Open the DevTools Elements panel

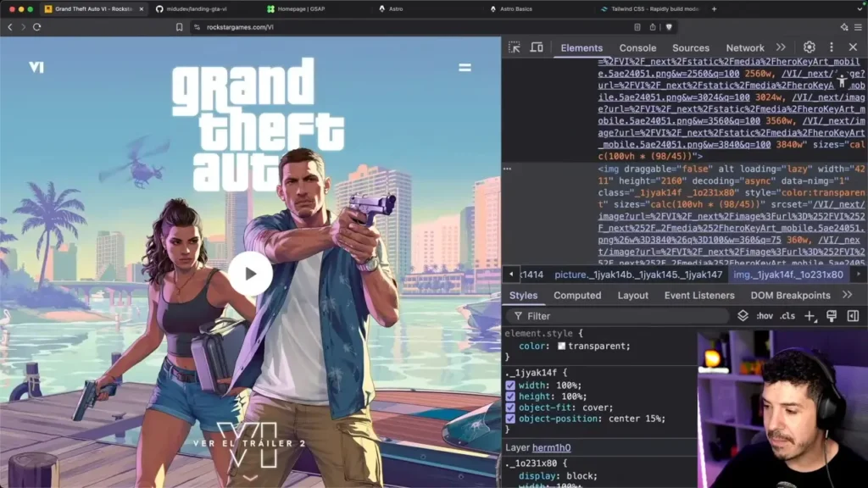pyautogui.click(x=581, y=47)
